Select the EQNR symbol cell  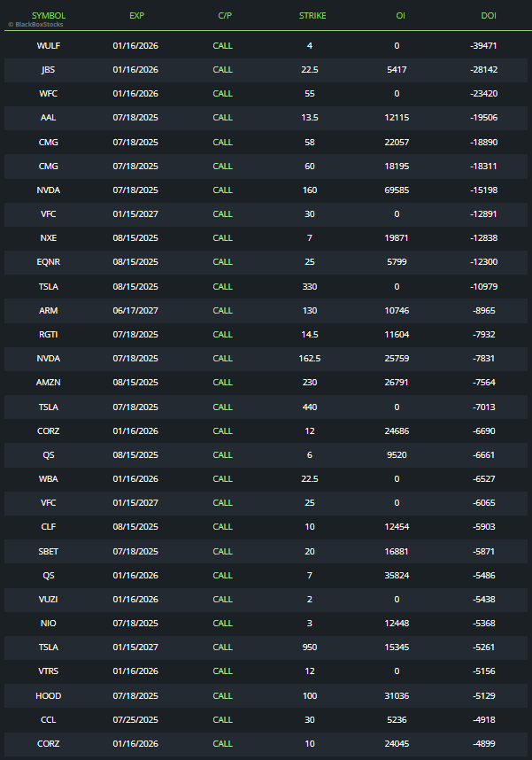49,261
